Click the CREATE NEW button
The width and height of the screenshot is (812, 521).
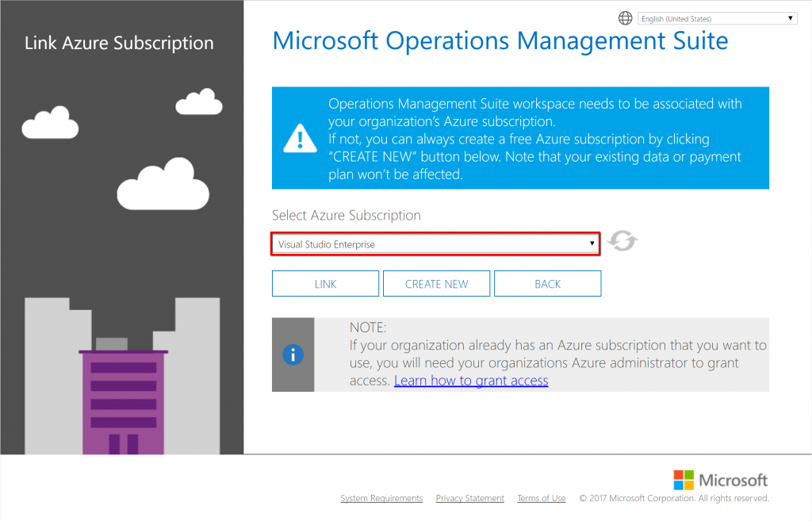437,284
